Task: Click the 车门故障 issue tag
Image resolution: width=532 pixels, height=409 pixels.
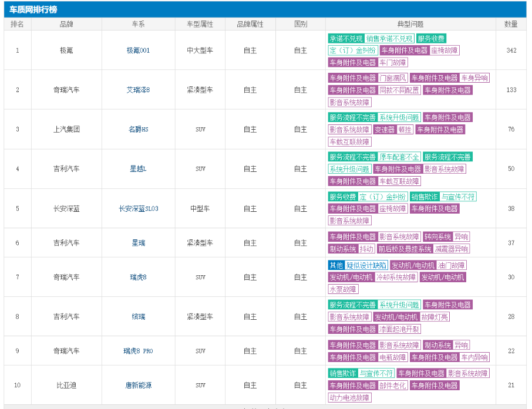Action: click(393, 62)
